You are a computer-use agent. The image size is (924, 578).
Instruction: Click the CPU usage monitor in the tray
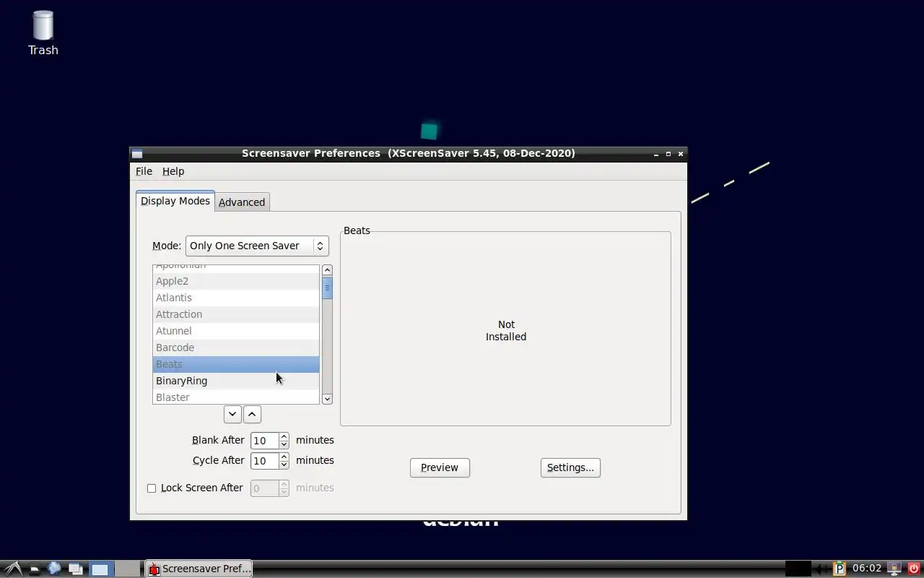[x=798, y=569]
